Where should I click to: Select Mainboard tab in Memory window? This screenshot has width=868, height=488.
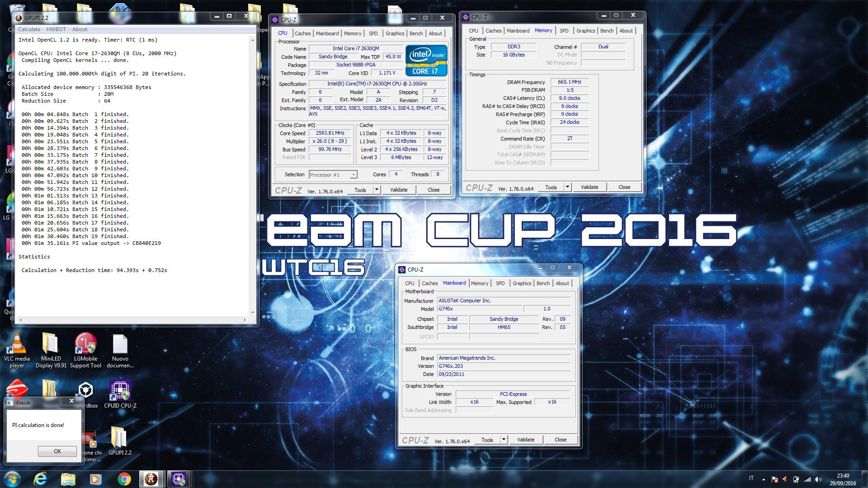[x=518, y=31]
